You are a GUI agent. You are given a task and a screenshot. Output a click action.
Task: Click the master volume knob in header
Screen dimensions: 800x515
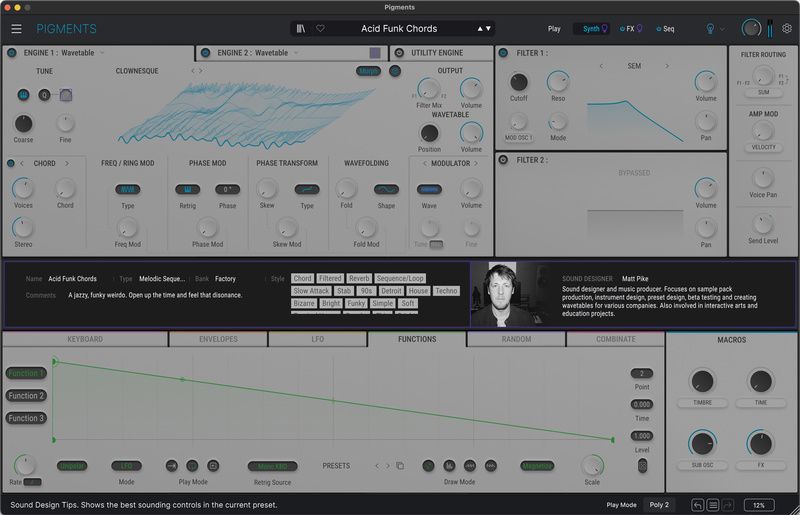(752, 29)
